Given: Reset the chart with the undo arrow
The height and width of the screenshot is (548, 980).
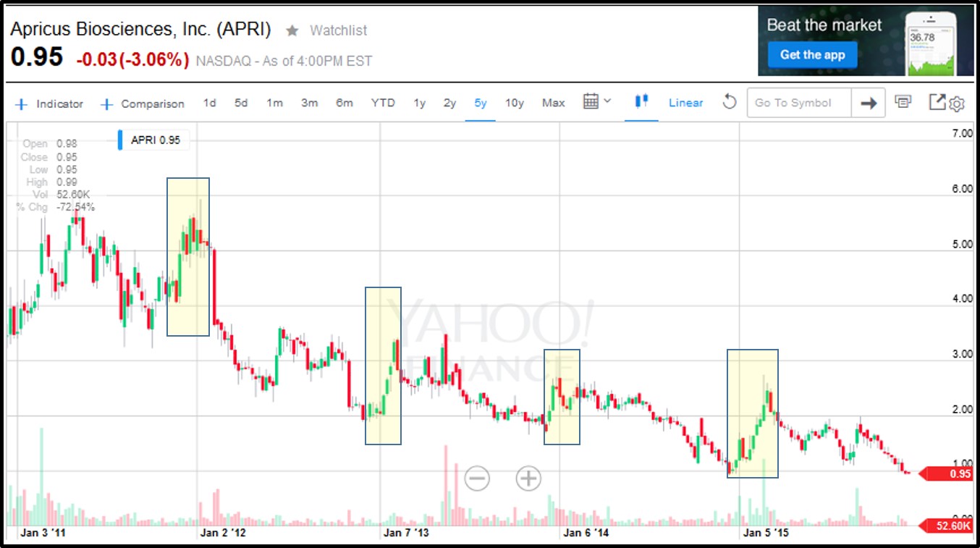Looking at the screenshot, I should [x=729, y=102].
